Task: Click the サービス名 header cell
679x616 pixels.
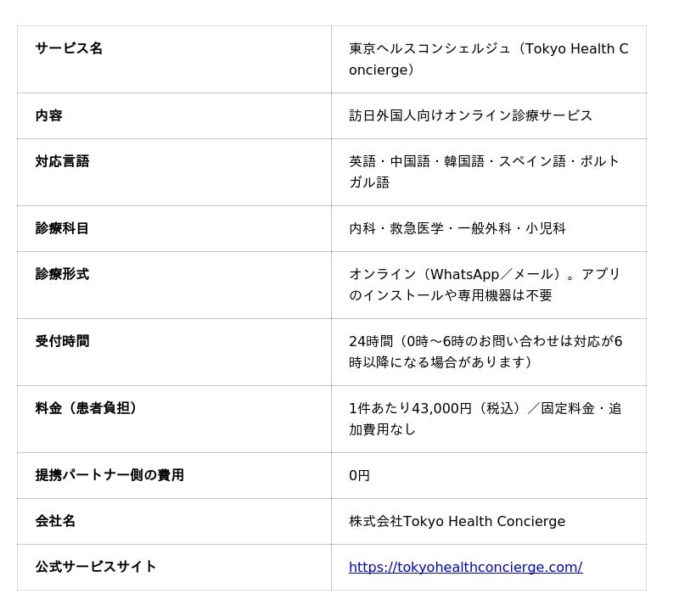Action: [69, 48]
